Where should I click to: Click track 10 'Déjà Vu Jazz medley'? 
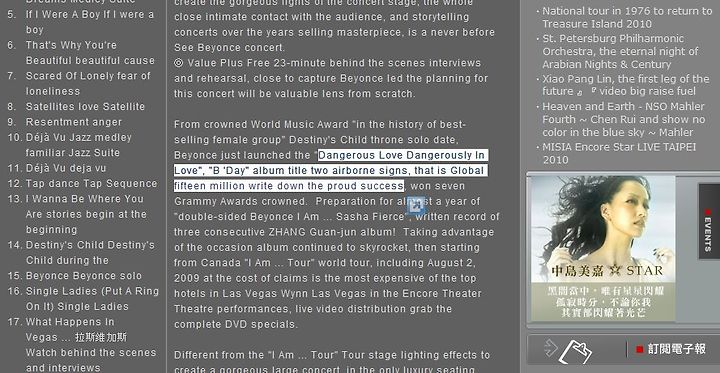pyautogui.click(x=79, y=145)
